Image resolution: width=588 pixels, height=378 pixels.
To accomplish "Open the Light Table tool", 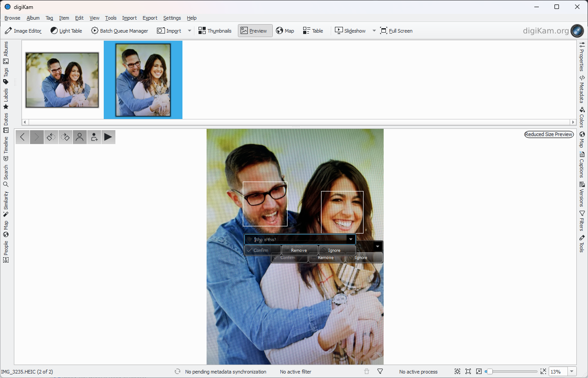I will (66, 31).
